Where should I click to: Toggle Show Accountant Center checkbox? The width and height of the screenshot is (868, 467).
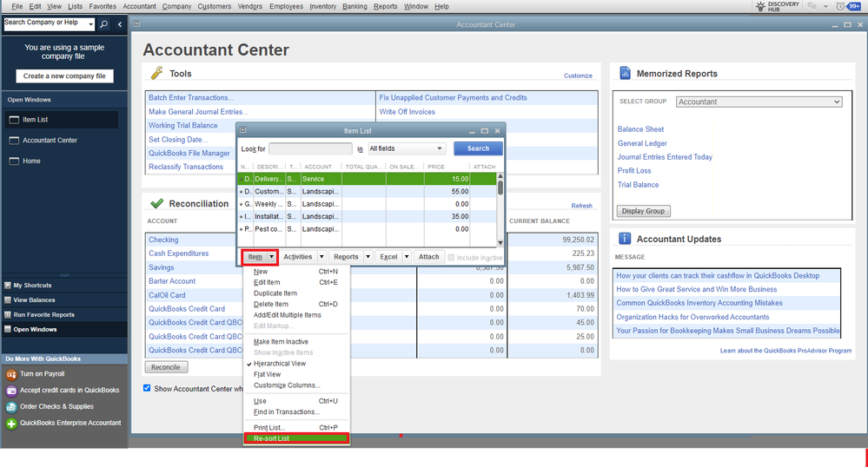click(147, 388)
